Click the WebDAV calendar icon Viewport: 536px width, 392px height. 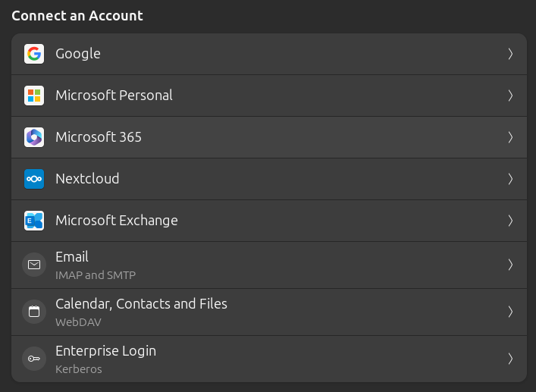pos(33,312)
